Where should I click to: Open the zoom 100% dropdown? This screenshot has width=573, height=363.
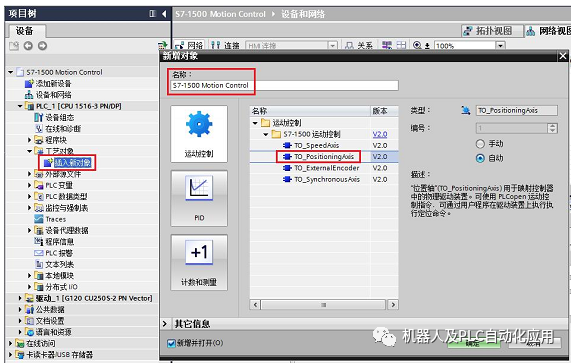point(500,46)
